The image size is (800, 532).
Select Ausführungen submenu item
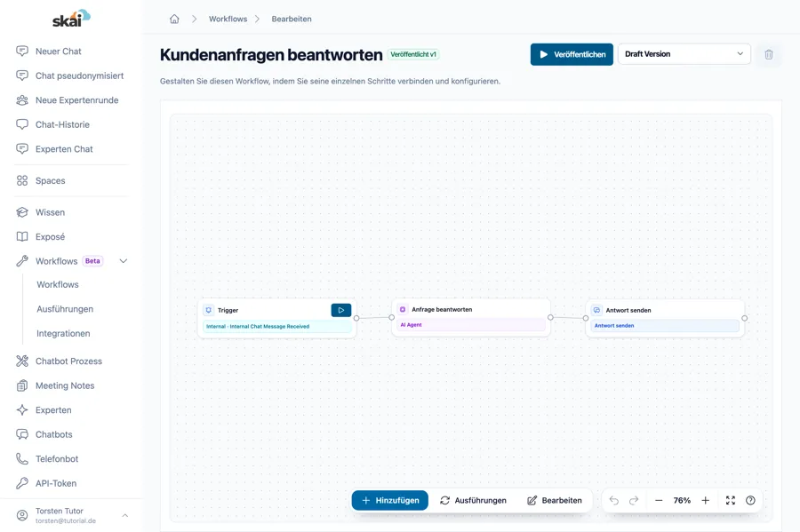(x=65, y=309)
